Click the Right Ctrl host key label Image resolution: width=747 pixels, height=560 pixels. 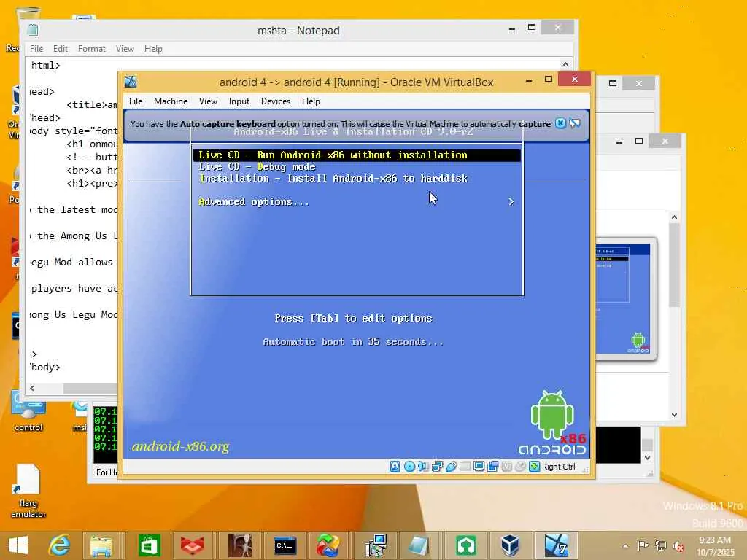(559, 467)
